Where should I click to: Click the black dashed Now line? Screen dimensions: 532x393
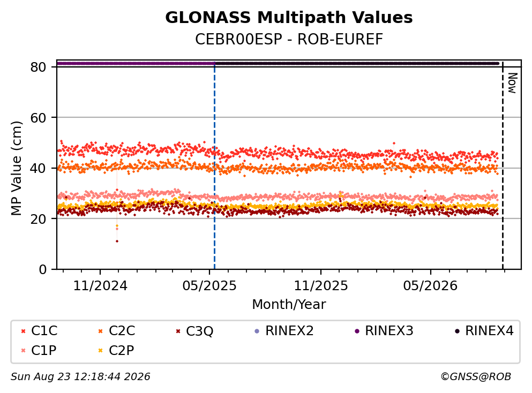(503, 166)
